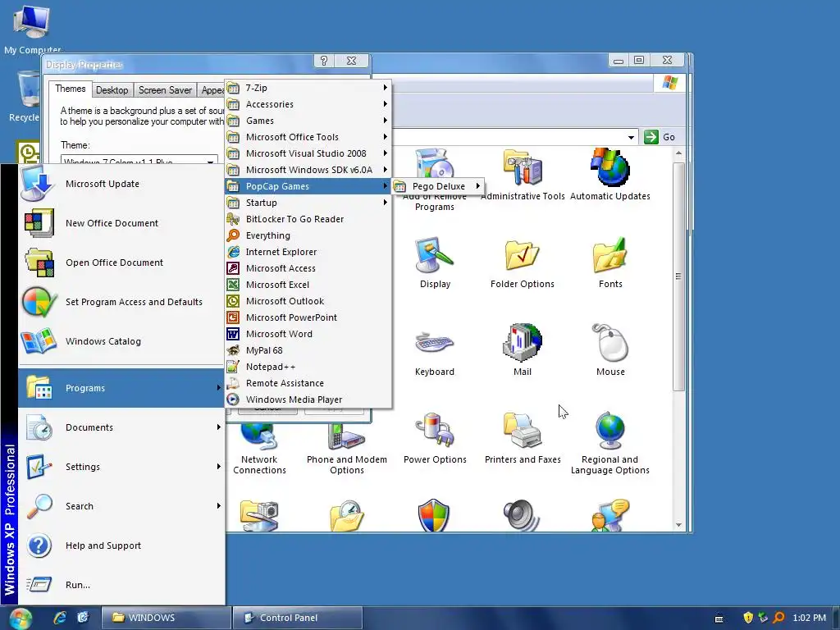Viewport: 840px width, 630px height.
Task: Switch to WINDOWS taskbar button
Action: coord(166,618)
